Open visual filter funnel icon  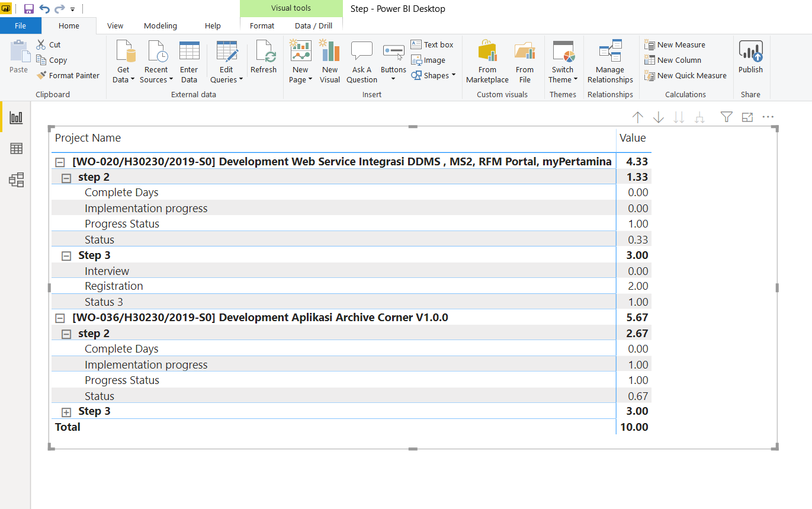727,117
